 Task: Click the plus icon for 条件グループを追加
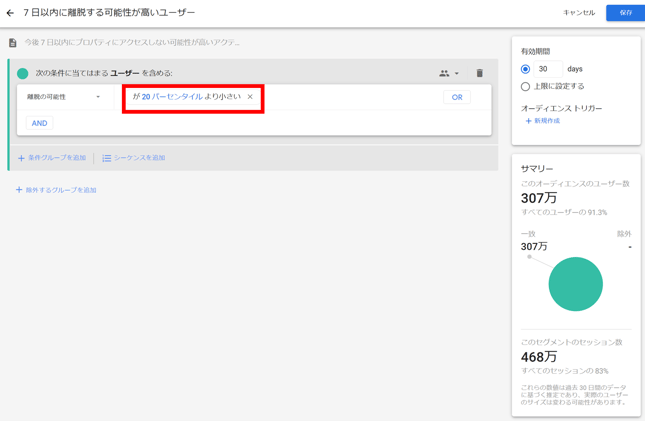click(21, 158)
